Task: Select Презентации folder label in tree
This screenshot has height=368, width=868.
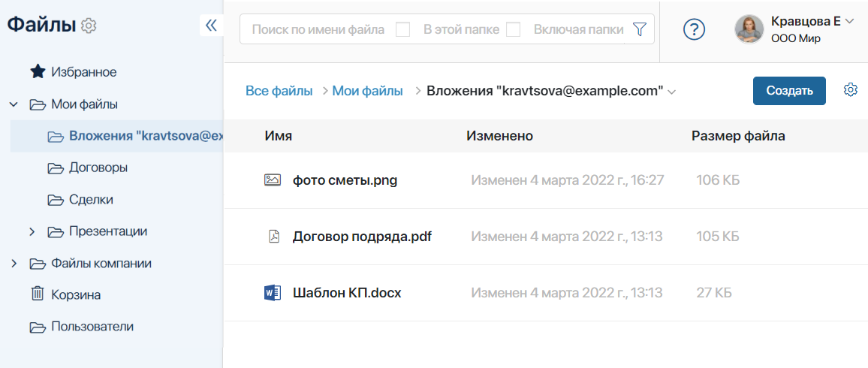Action: (x=108, y=231)
